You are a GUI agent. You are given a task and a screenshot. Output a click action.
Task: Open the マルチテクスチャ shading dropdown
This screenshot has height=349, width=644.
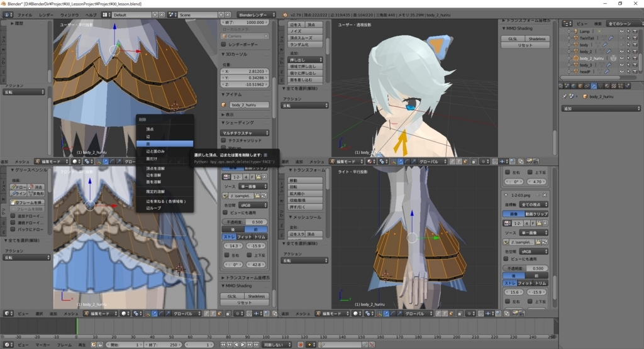(245, 133)
